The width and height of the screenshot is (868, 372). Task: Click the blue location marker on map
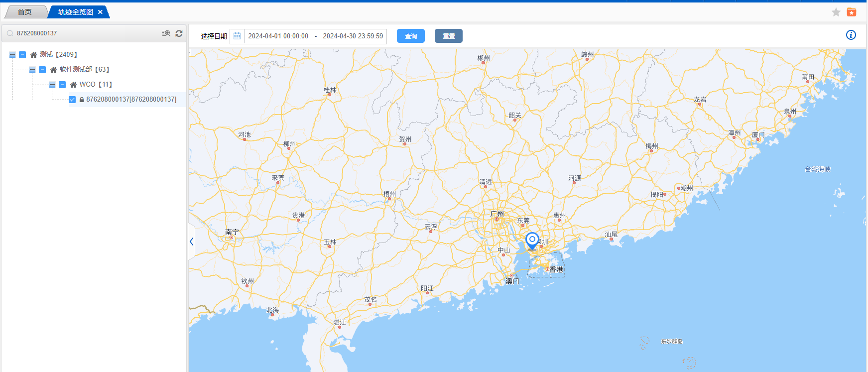532,240
